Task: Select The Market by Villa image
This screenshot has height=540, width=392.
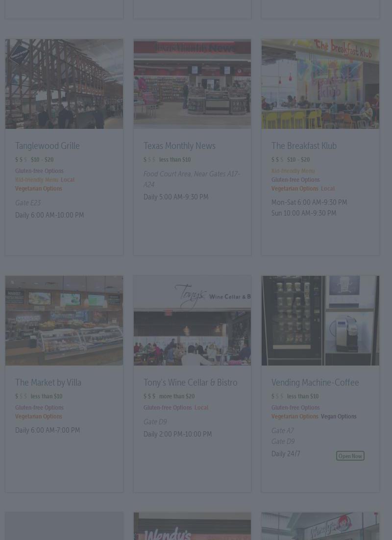Action: [64, 320]
